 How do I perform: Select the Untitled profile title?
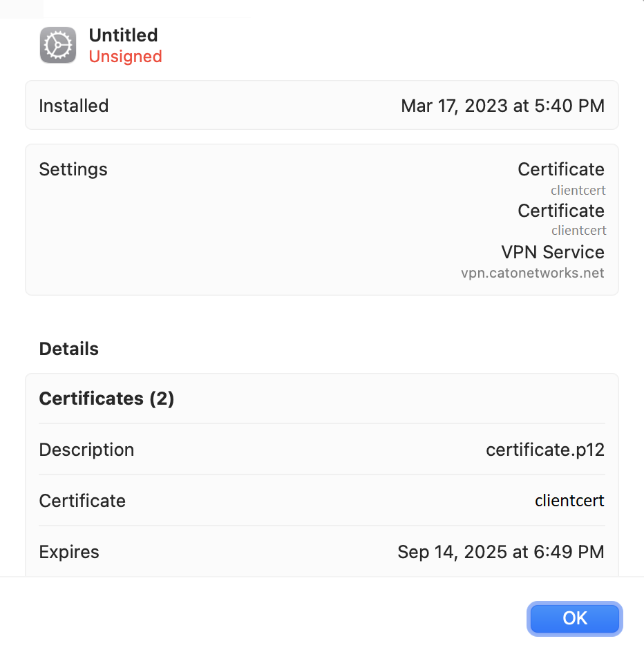pyautogui.click(x=123, y=35)
